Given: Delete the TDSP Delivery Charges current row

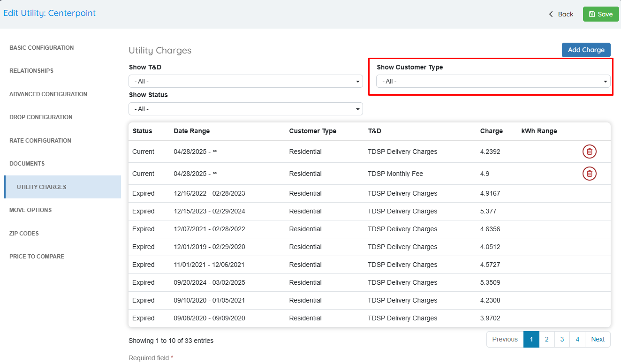Looking at the screenshot, I should (589, 152).
